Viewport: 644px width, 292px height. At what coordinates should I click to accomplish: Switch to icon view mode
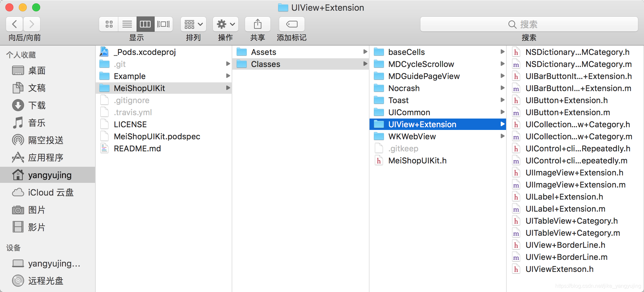[x=109, y=24]
